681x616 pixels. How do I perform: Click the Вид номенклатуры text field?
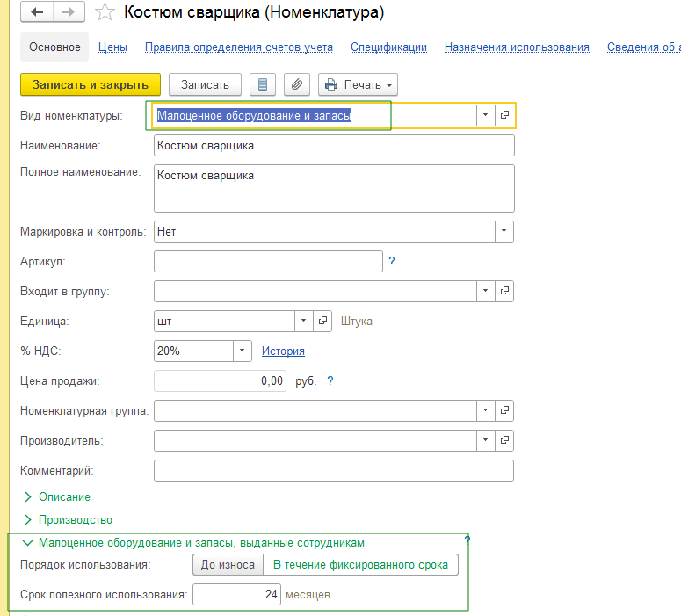click(x=315, y=115)
